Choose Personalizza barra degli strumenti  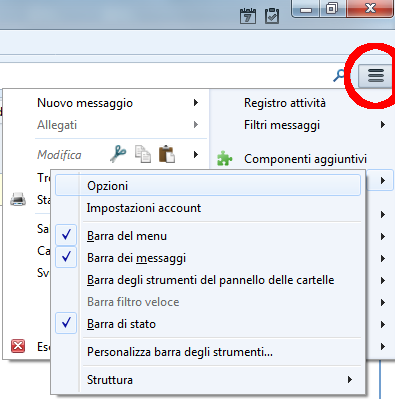pos(180,352)
